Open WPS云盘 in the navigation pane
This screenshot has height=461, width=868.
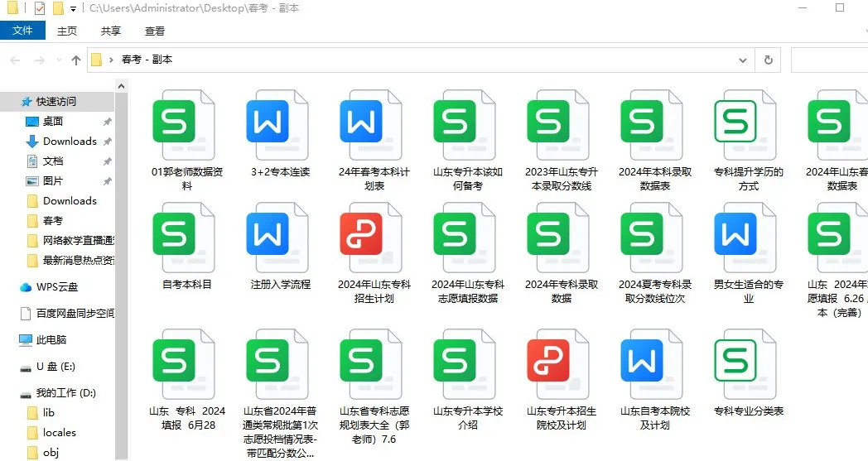point(58,286)
